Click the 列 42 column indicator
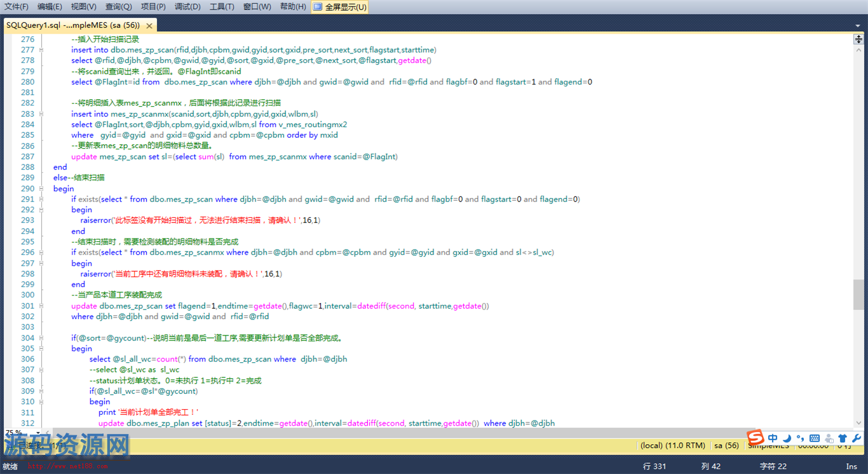Viewport: 868px width, 474px height. coord(711,466)
